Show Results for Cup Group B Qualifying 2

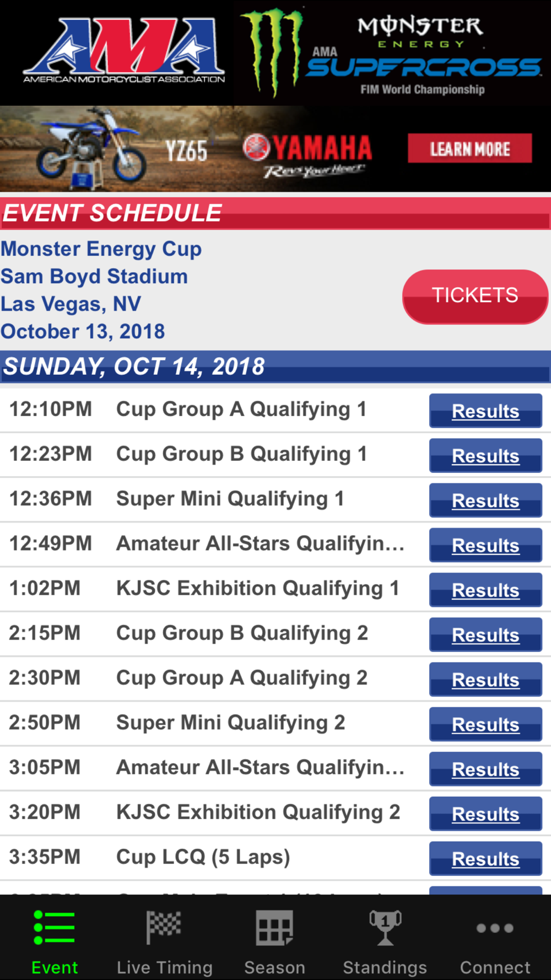485,634
